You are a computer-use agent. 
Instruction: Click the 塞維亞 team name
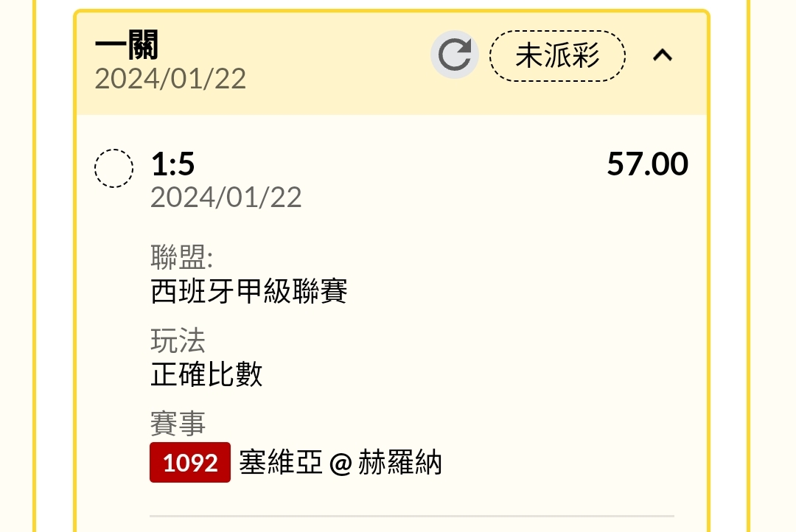tap(281, 463)
